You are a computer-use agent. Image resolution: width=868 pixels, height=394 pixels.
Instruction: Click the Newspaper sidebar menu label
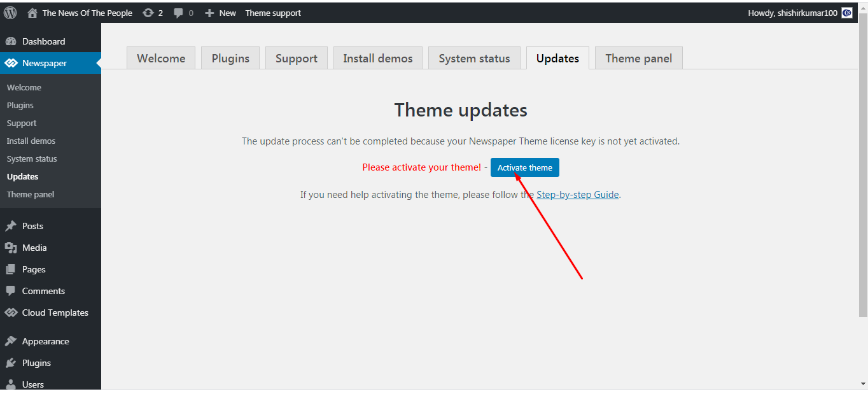pos(45,63)
